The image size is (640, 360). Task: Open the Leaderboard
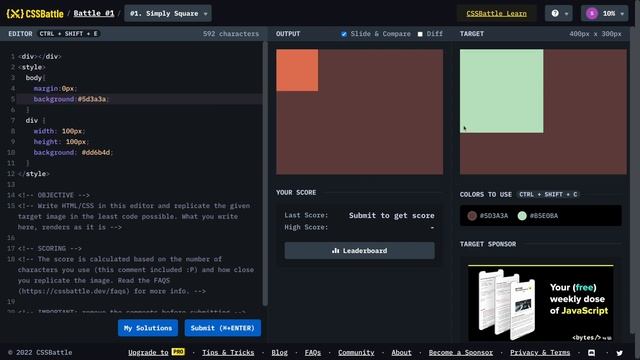(x=359, y=251)
